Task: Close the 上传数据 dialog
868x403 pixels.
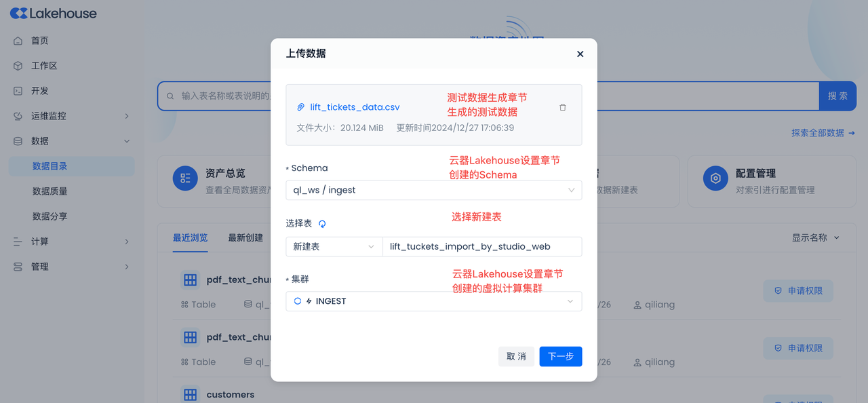Action: tap(580, 54)
